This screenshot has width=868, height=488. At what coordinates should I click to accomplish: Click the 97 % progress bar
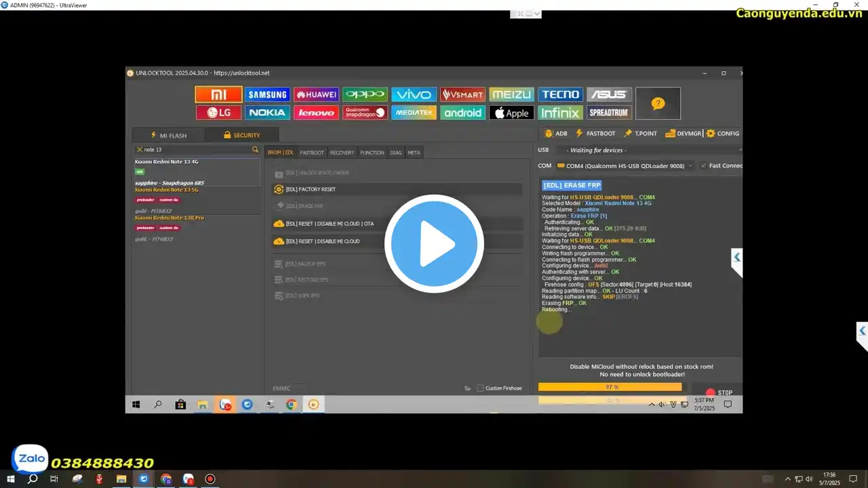click(x=610, y=387)
